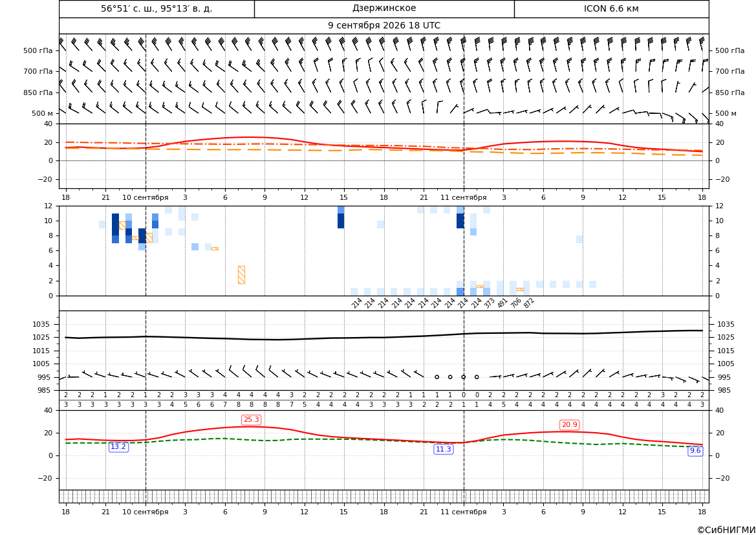Screen dimensions: 756x535
Task: Click the 11 сентября label on bottom time axis
Action: [x=463, y=512]
